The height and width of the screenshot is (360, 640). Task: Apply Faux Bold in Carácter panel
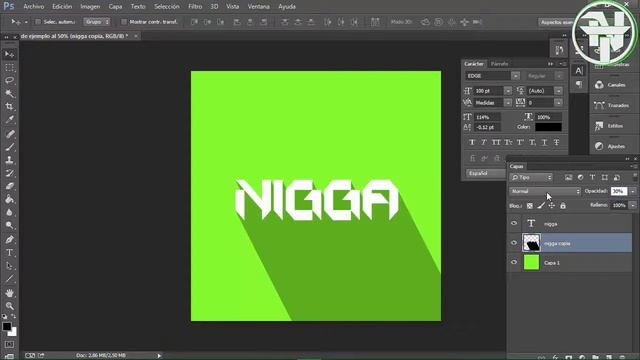pyautogui.click(x=472, y=142)
